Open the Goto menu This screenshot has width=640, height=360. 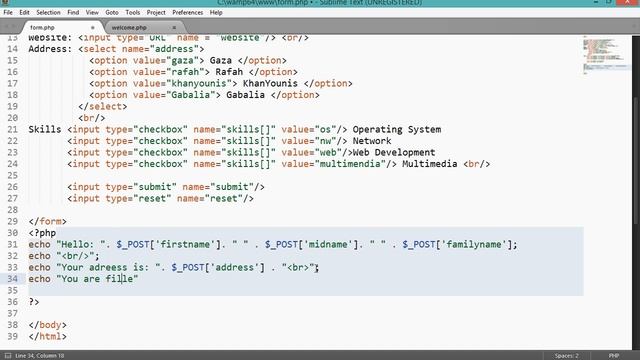[112, 13]
